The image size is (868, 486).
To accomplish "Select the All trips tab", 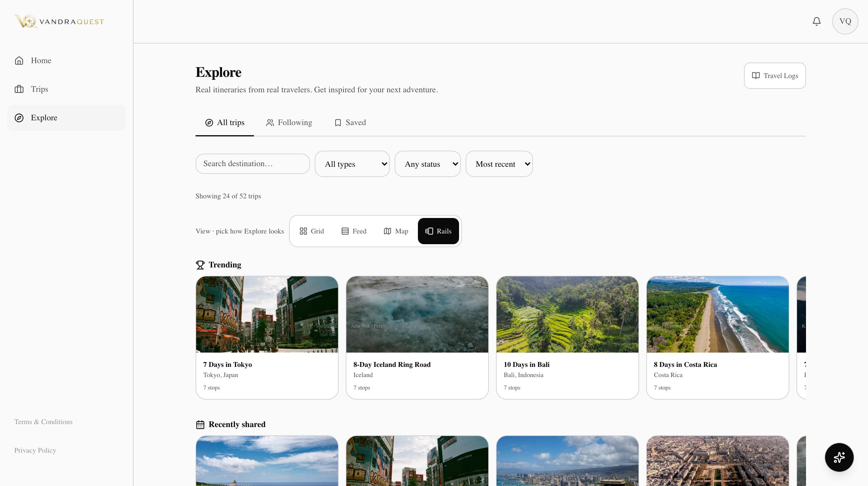I will click(225, 122).
